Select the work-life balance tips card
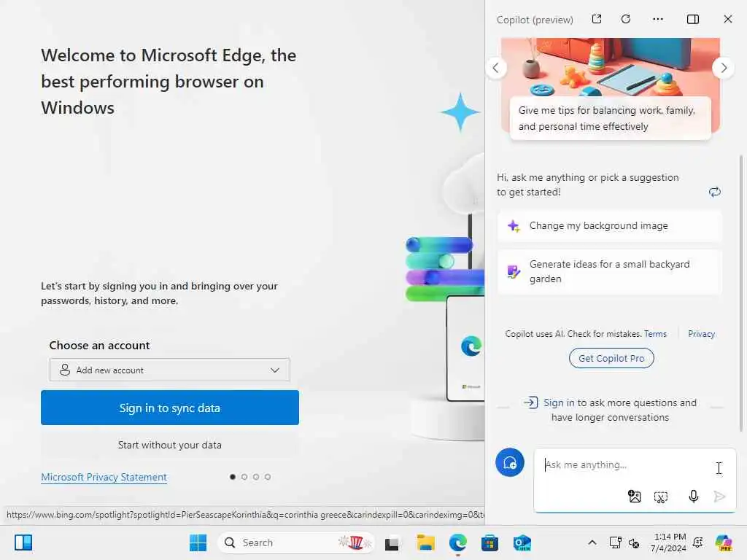This screenshot has width=747, height=560. 610,118
